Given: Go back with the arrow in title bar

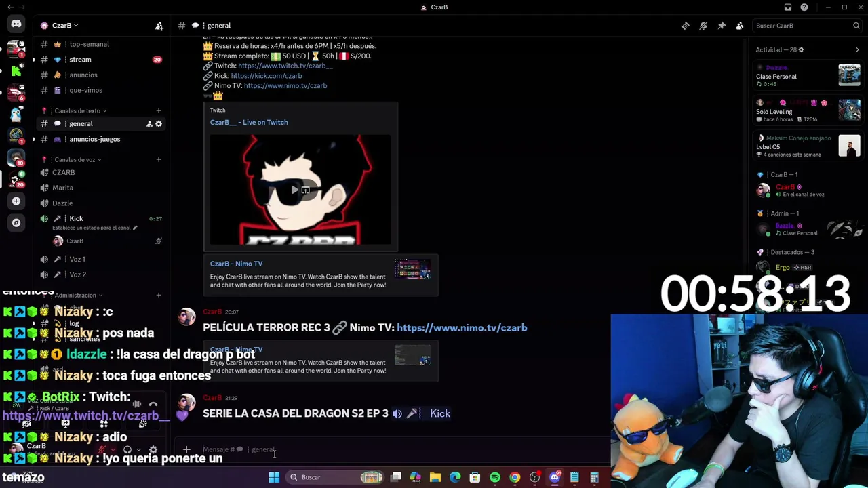Looking at the screenshot, I should [x=10, y=7].
